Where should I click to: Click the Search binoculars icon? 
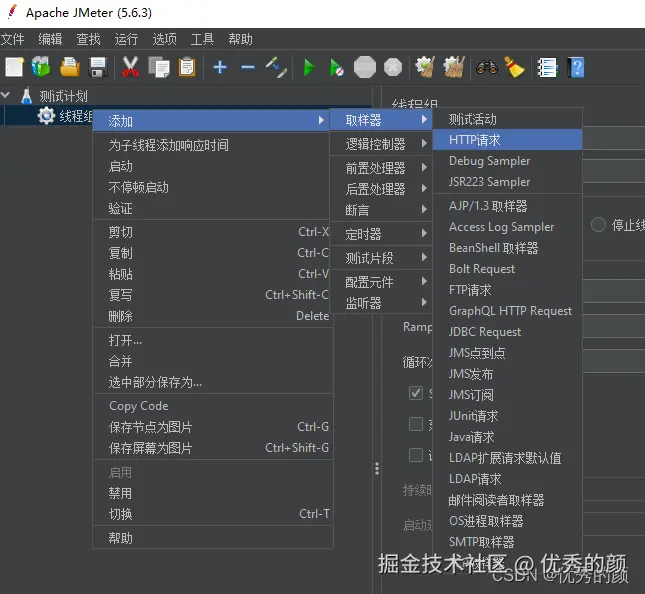pos(487,67)
